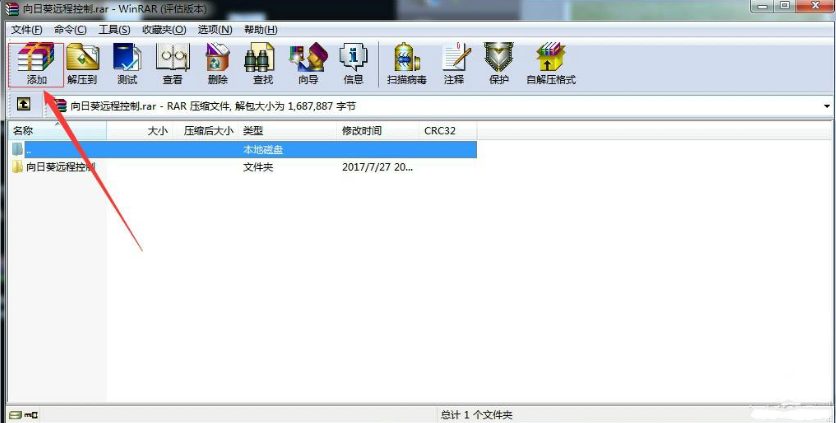Click the status bar drive icon

pos(15,414)
